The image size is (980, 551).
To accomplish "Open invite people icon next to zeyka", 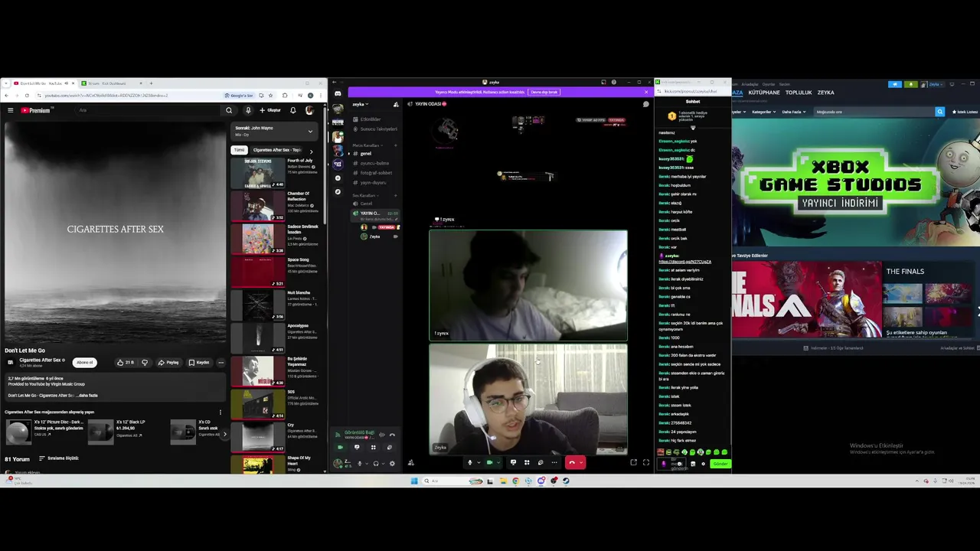I will pyautogui.click(x=396, y=104).
